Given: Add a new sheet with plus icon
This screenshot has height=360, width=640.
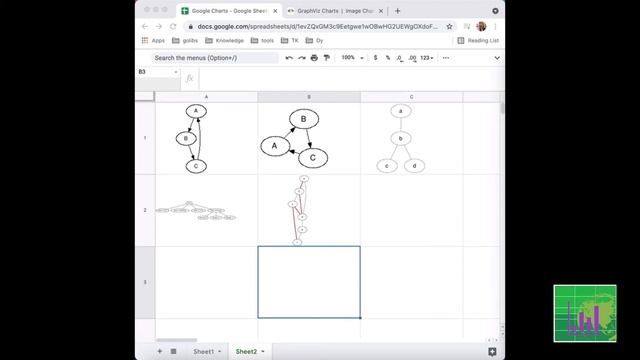Looking at the screenshot, I should [160, 351].
